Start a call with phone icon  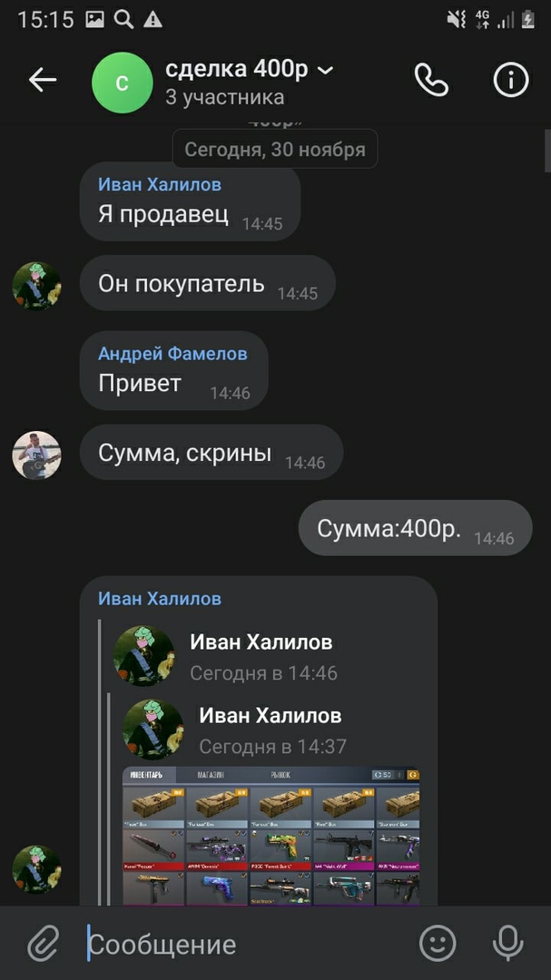[x=431, y=81]
